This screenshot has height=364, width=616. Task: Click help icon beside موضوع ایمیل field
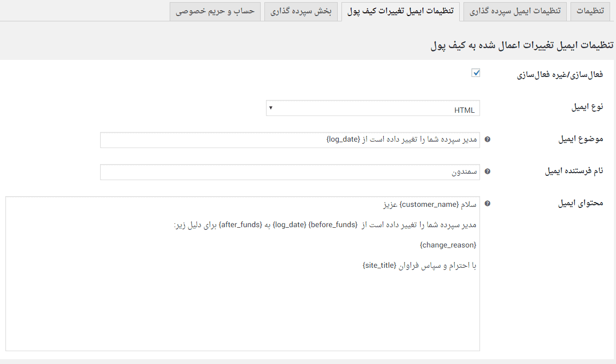487,140
